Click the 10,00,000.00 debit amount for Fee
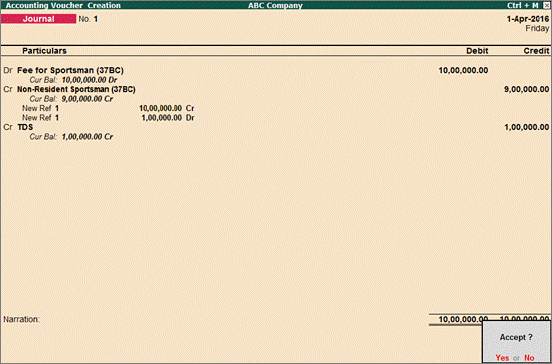Viewport: 552px width, 364px height. click(x=463, y=70)
